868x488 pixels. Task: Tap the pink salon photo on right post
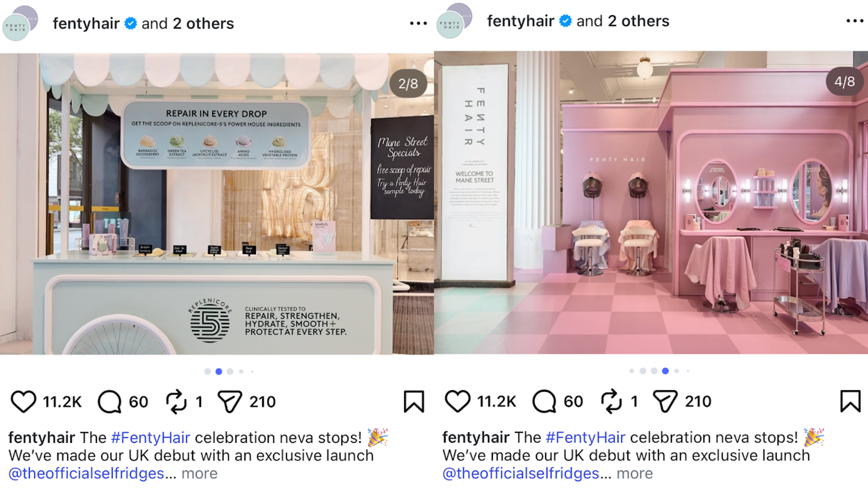pos(651,202)
